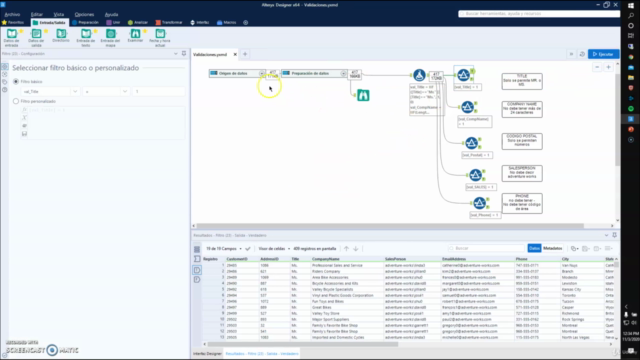Select the Filtro personalizado radio button
This screenshot has height=360, width=640.
tap(16, 101)
